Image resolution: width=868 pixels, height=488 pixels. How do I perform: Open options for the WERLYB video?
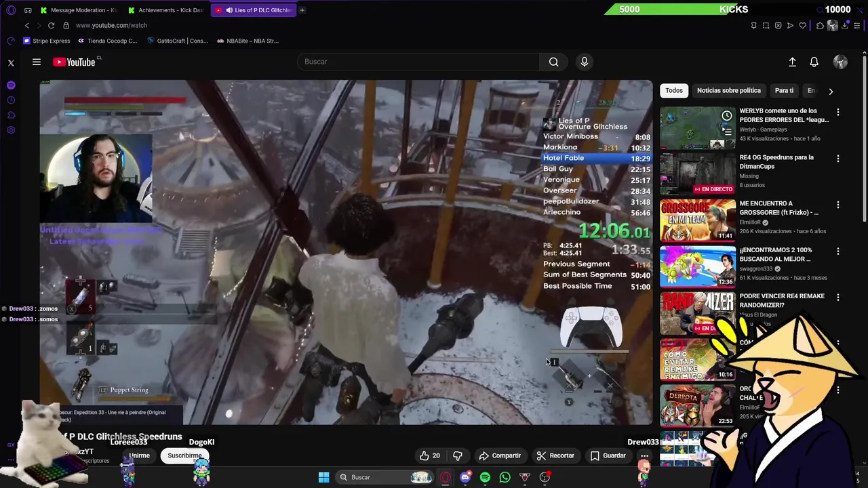coord(838,112)
